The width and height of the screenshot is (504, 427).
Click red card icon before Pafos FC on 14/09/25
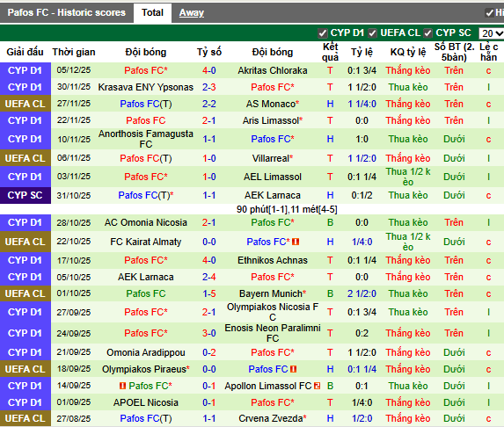(122, 386)
